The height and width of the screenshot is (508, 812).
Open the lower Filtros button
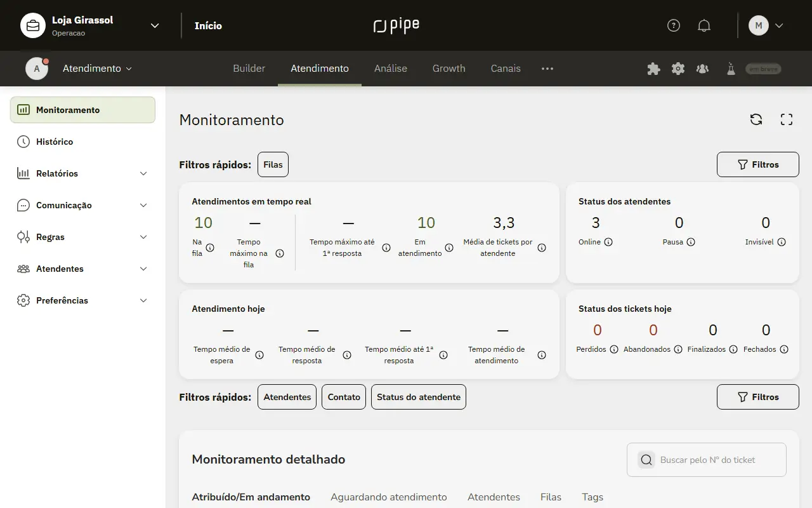[757, 397]
